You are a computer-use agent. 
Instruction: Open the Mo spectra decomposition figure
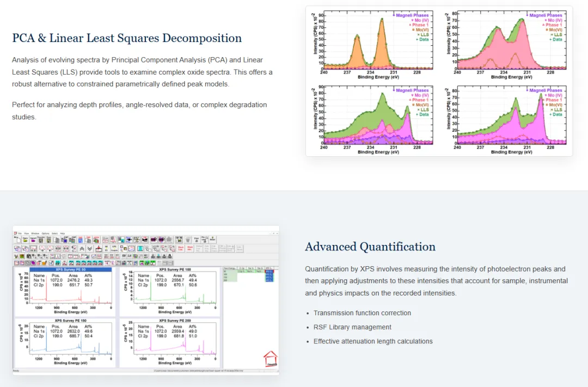click(x=439, y=81)
